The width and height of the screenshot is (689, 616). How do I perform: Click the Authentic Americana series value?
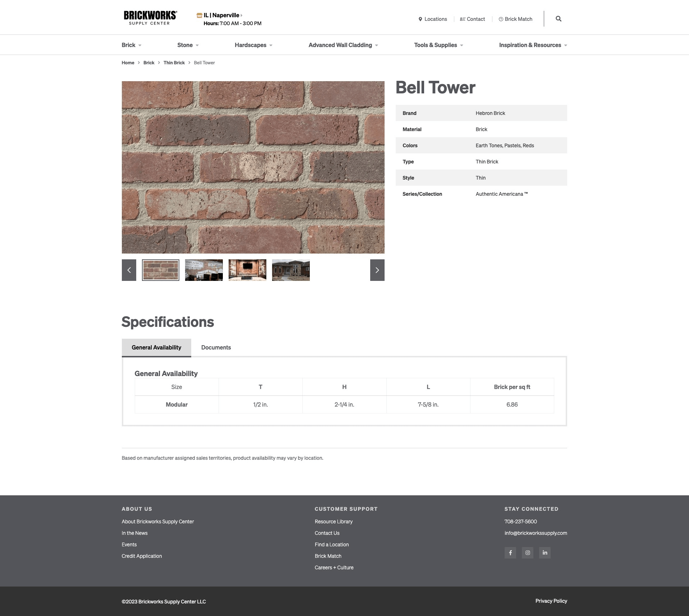coord(501,194)
